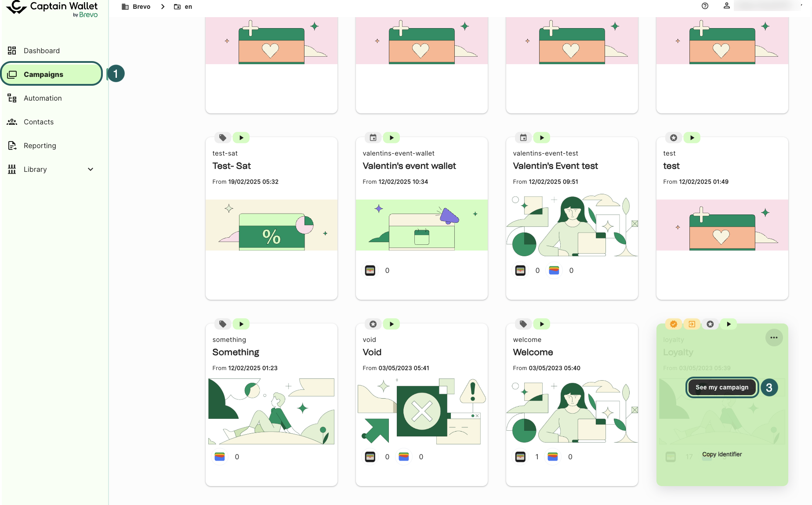The width and height of the screenshot is (812, 505).
Task: Open the user account profile icon
Action: [x=727, y=6]
